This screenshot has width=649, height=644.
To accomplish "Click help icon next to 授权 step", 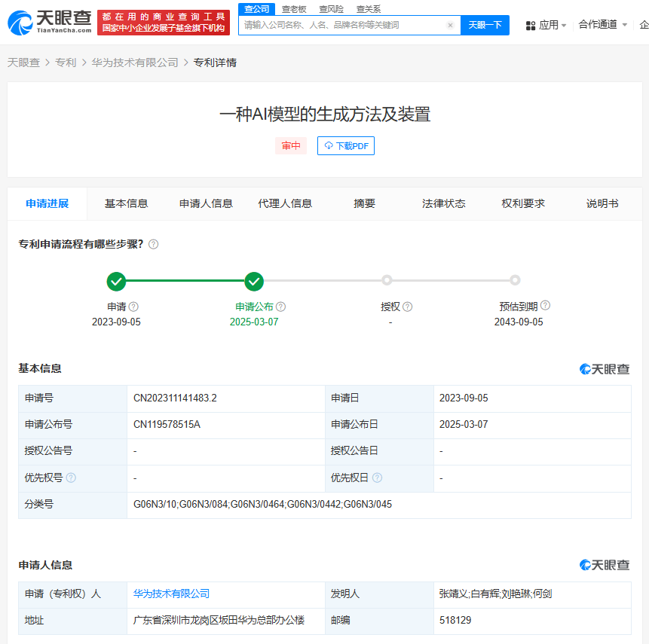I will [407, 307].
